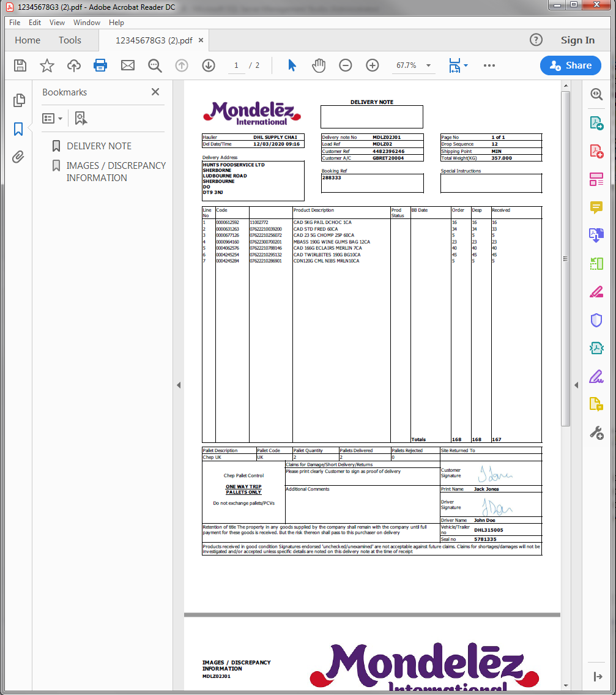Screen dimensions: 616x695
Task: Open the Create PDF tool
Action: pos(596,151)
